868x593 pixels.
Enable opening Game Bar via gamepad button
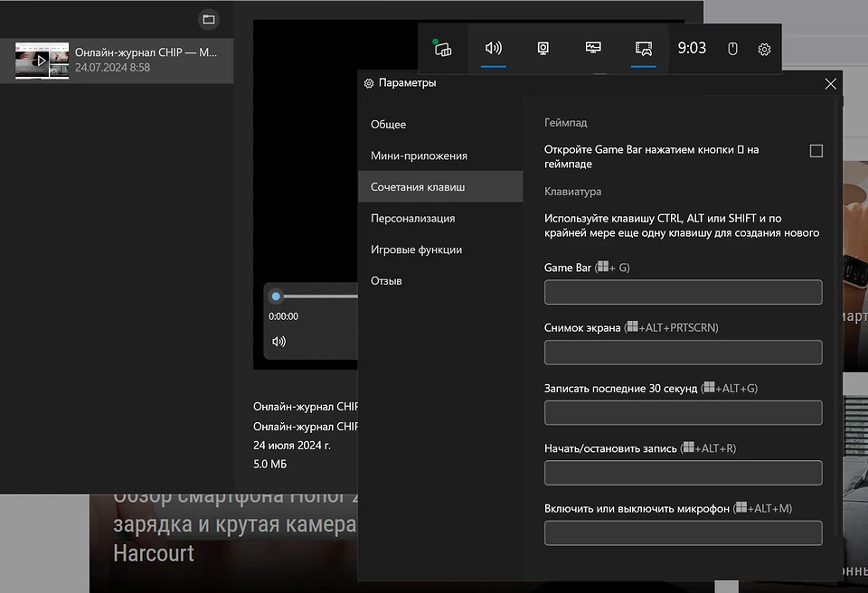pos(816,151)
